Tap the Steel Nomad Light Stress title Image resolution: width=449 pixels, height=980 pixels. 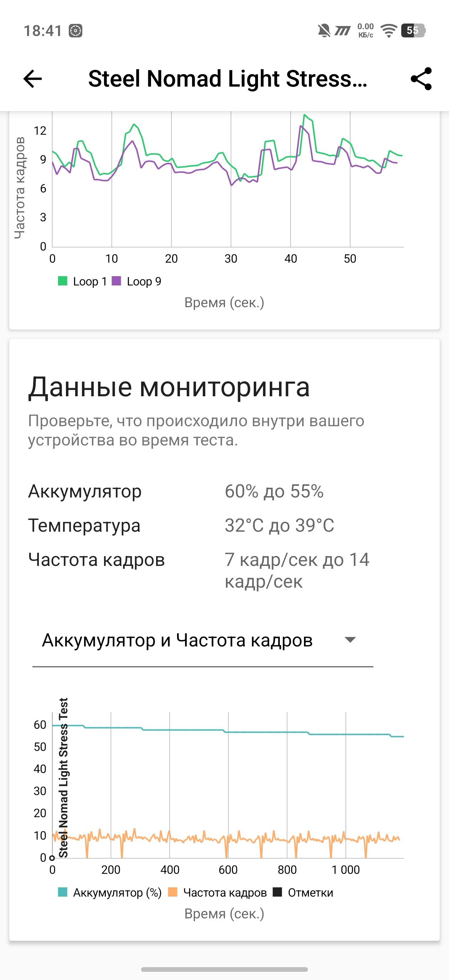click(x=228, y=79)
